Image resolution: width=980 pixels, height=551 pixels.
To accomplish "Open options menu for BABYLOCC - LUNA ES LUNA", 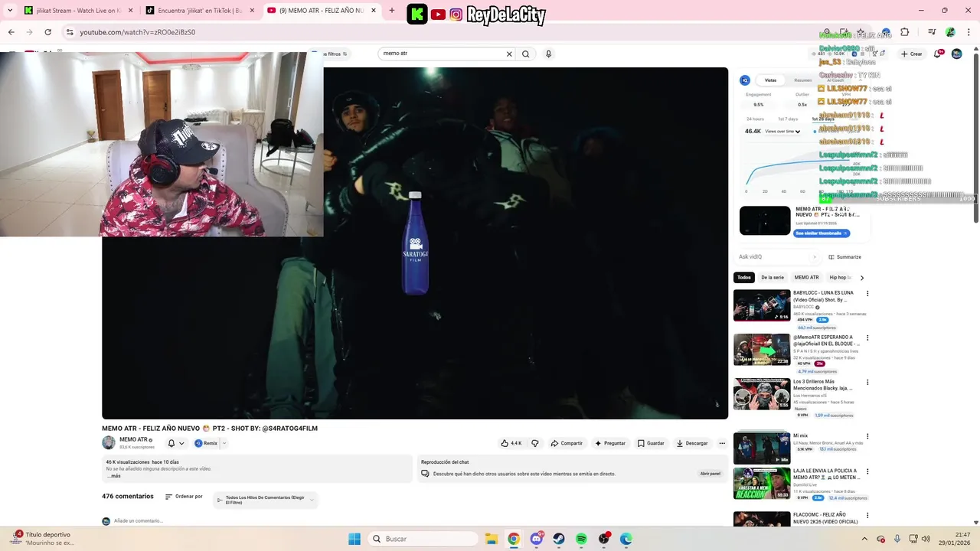I will (x=867, y=293).
